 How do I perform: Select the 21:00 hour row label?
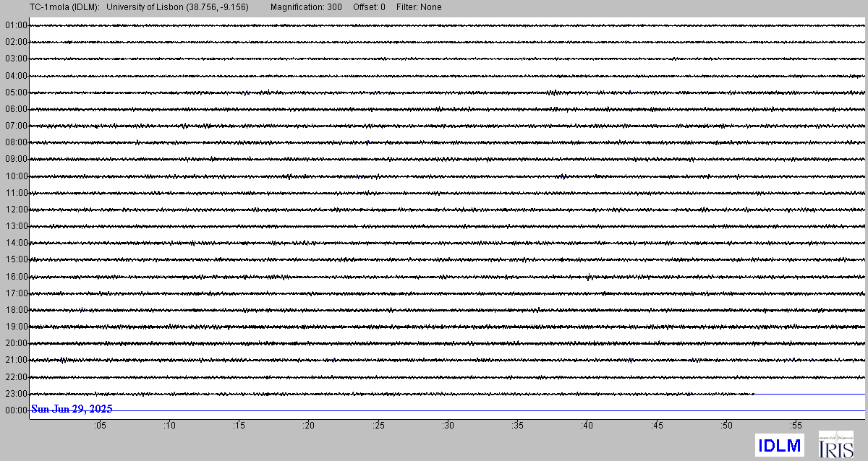click(x=16, y=360)
